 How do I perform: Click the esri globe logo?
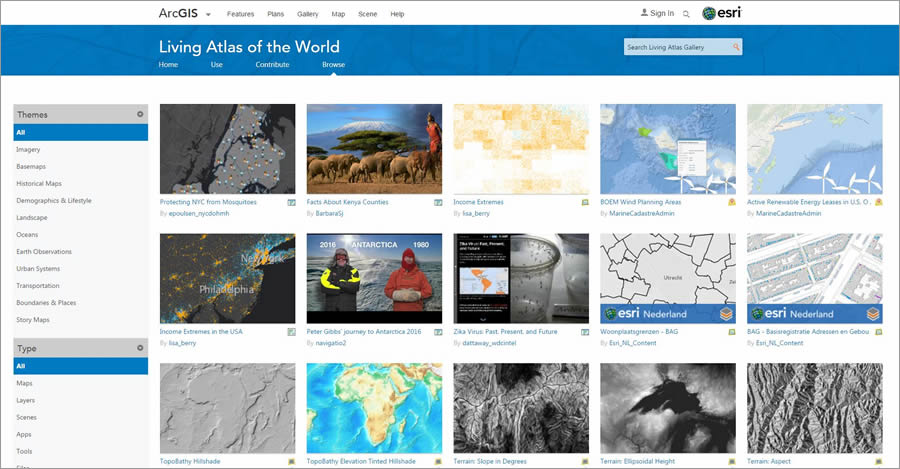[709, 13]
